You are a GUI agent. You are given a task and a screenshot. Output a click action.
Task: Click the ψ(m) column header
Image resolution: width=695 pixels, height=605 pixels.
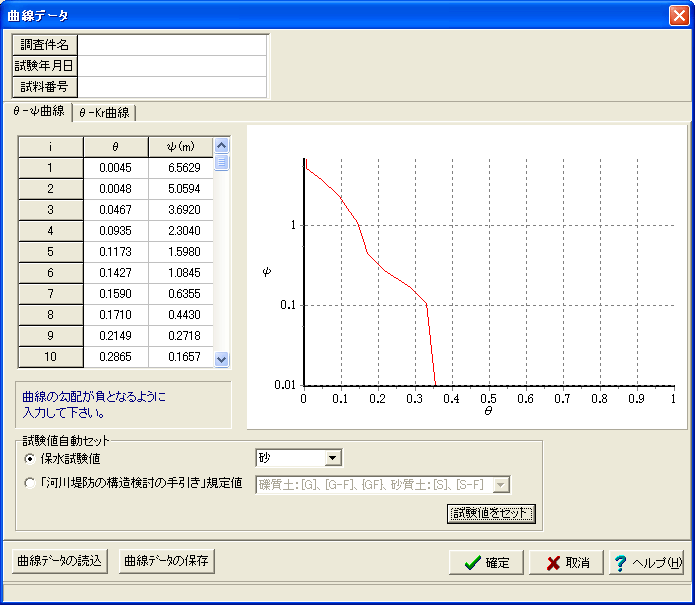coord(181,147)
